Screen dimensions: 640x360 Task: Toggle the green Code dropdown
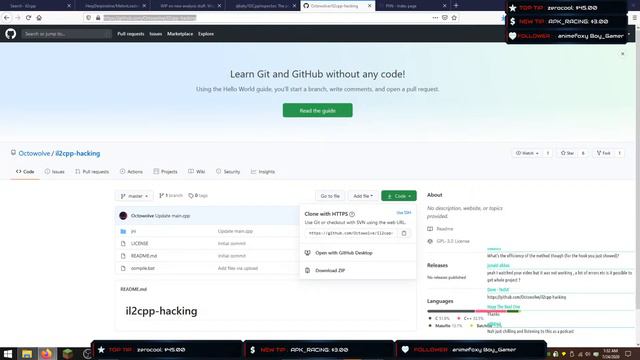[399, 196]
